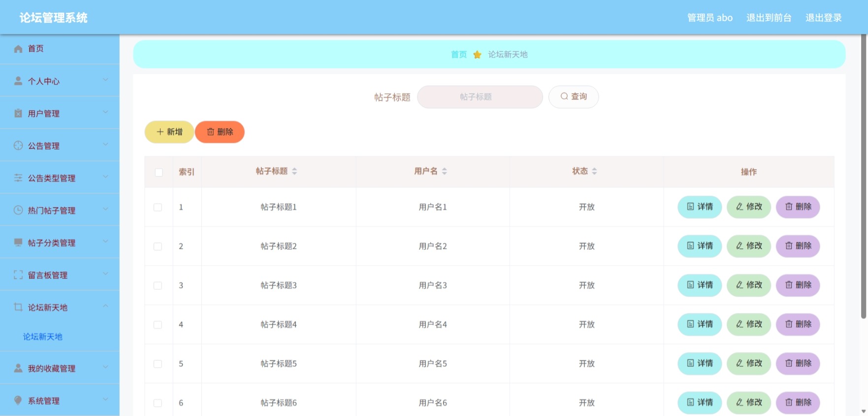Expand the 我的收藏管理 menu chevron
This screenshot has height=416, width=868.
point(105,367)
